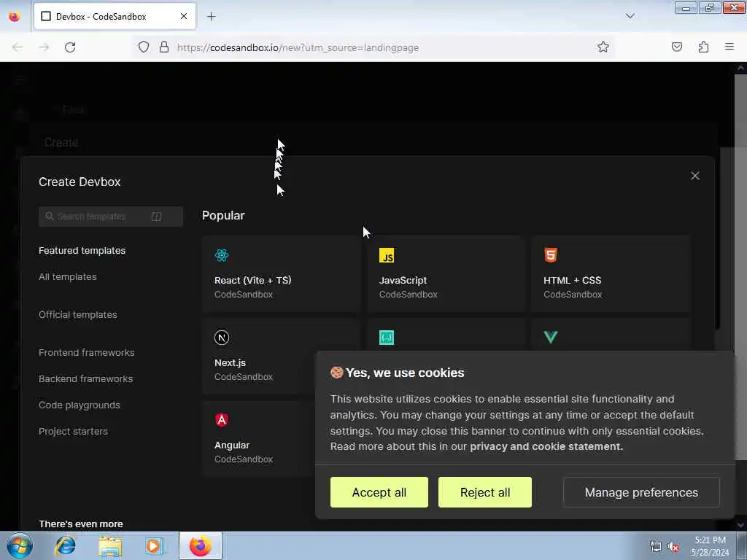Click the HTML + CSS template title
The width and height of the screenshot is (747, 560).
click(572, 281)
